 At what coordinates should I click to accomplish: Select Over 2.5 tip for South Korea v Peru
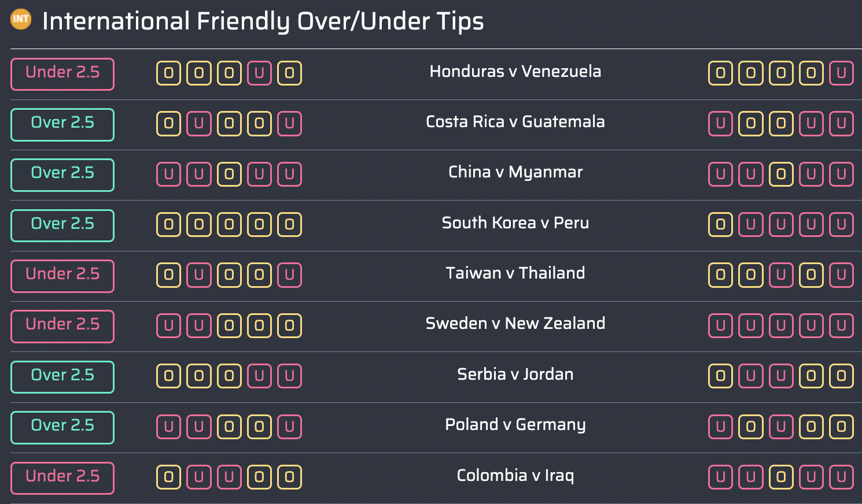(x=62, y=225)
